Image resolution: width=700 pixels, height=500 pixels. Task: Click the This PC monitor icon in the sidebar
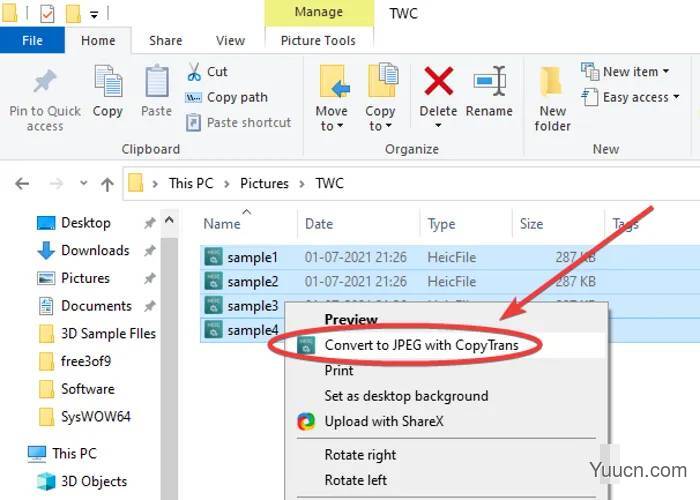37,454
